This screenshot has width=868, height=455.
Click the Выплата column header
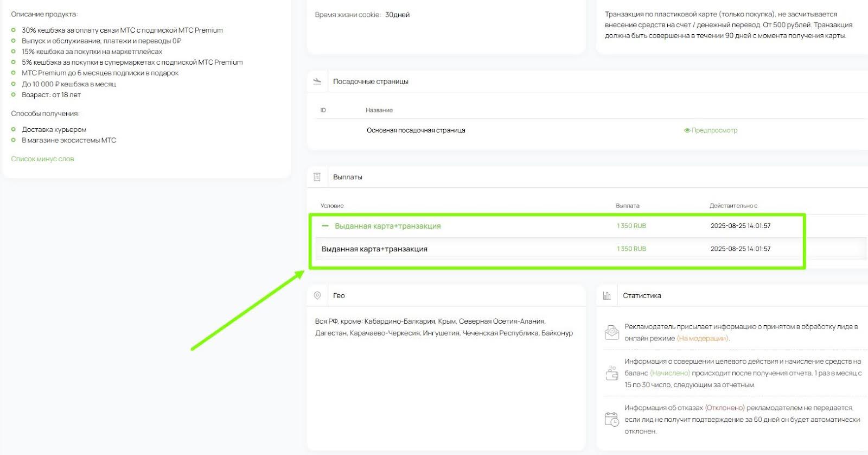[627, 206]
